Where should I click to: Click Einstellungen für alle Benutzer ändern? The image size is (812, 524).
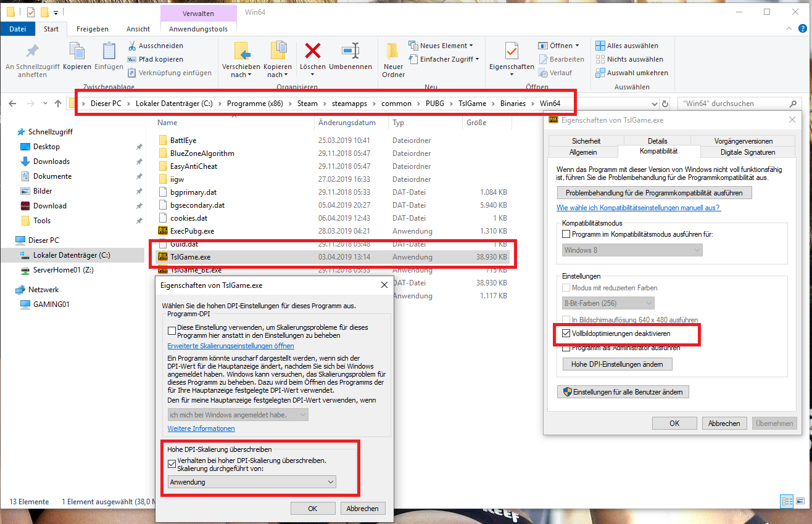point(623,391)
